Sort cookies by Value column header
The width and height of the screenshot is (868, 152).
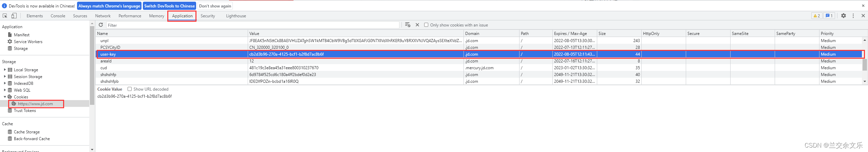356,33
